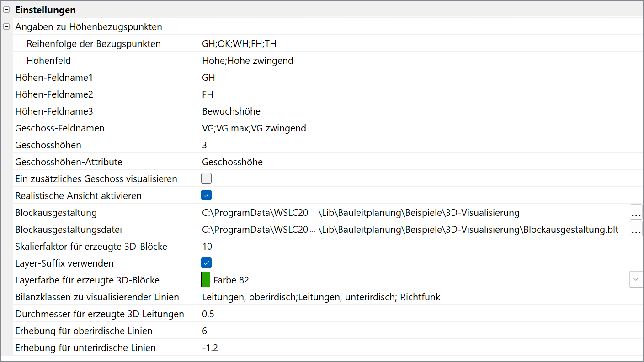This screenshot has height=362, width=644.
Task: Select the Höhenfeld property row
Action: pyautogui.click(x=49, y=61)
